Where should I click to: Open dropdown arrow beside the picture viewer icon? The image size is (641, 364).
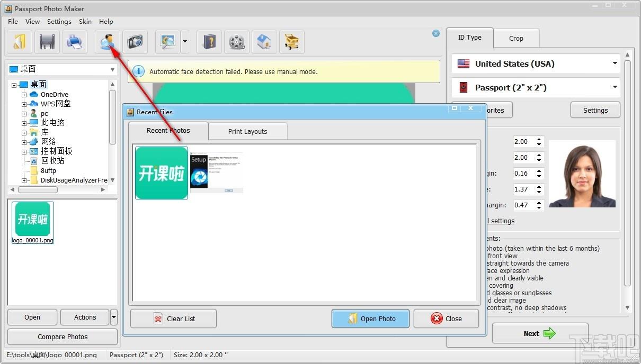click(x=185, y=42)
